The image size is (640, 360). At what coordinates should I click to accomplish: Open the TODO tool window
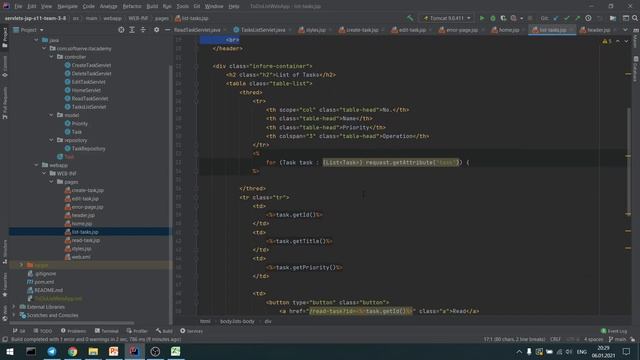(x=43, y=331)
